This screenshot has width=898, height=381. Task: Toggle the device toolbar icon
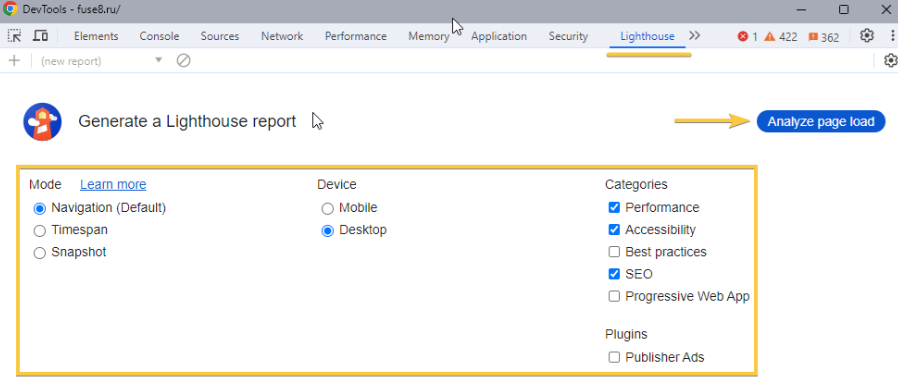40,36
